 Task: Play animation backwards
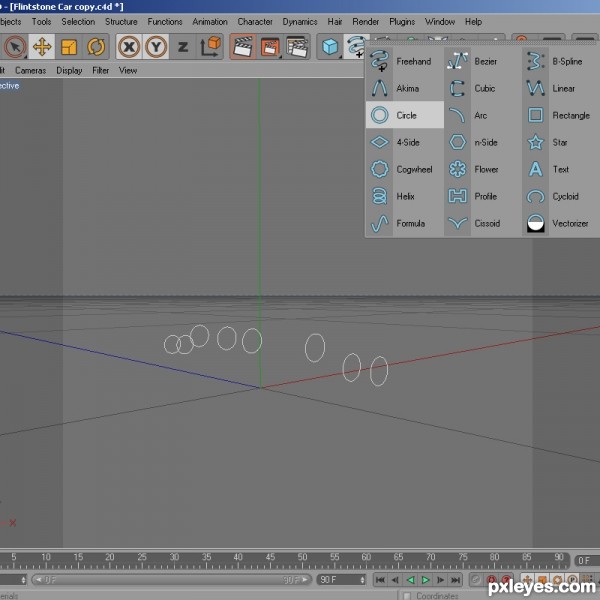point(410,580)
